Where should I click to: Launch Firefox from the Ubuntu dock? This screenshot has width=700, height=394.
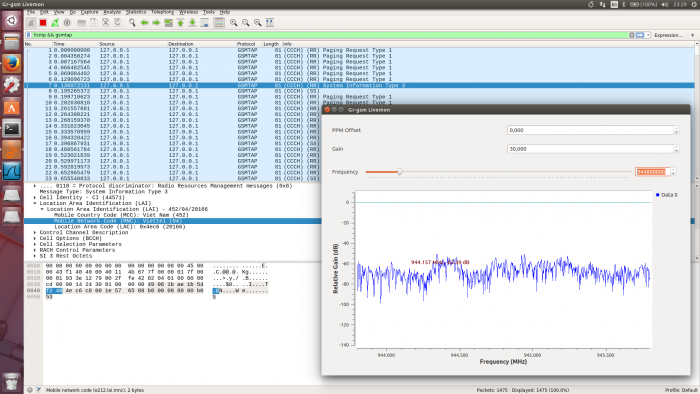(12, 63)
